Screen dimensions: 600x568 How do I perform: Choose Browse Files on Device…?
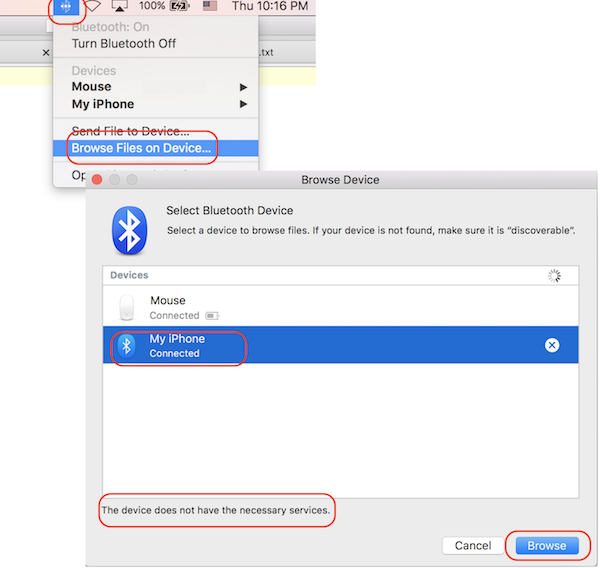pos(155,148)
